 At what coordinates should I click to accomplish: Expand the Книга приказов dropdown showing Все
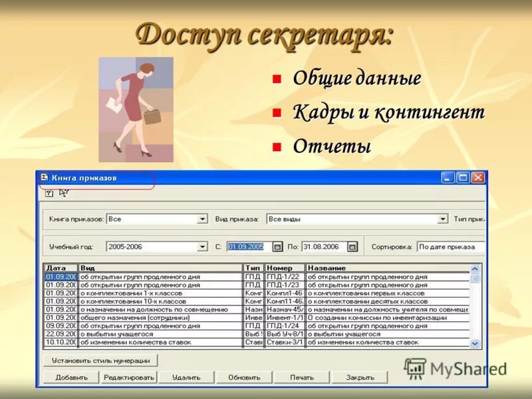[x=203, y=219]
